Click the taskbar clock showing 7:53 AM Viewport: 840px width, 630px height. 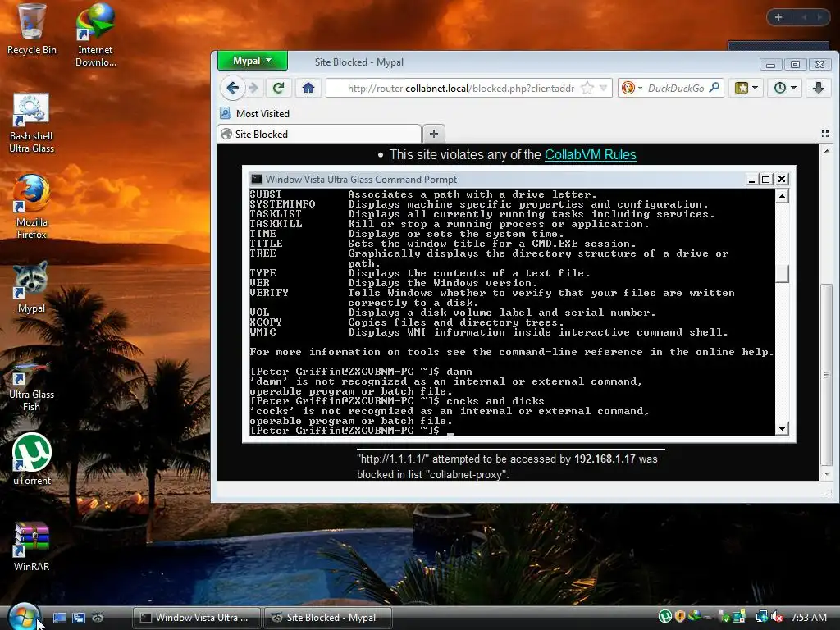808,617
